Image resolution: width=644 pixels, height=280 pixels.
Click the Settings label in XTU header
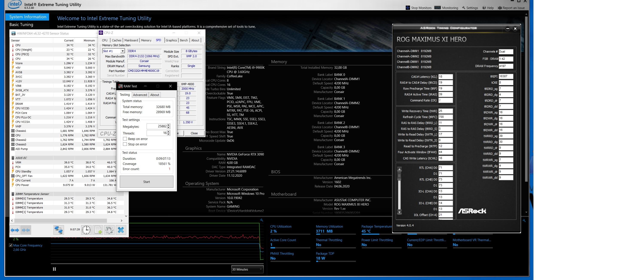472,8
